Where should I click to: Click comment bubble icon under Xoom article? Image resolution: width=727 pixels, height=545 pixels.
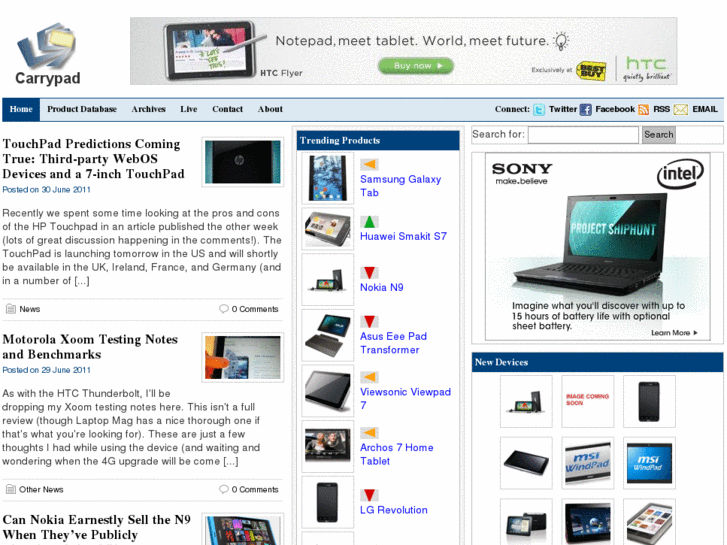coord(223,489)
